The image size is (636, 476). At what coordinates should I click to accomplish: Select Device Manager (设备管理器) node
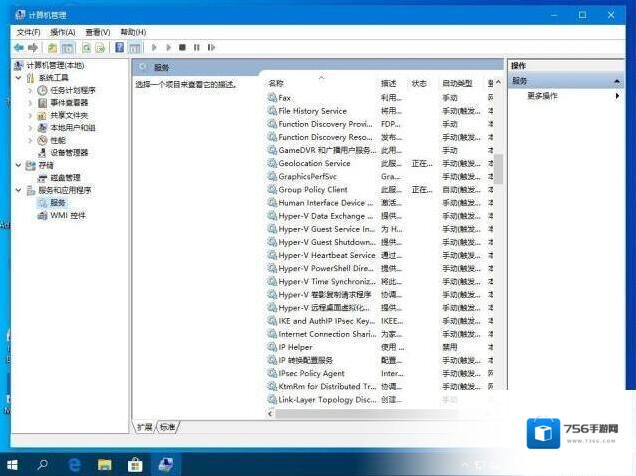69,153
